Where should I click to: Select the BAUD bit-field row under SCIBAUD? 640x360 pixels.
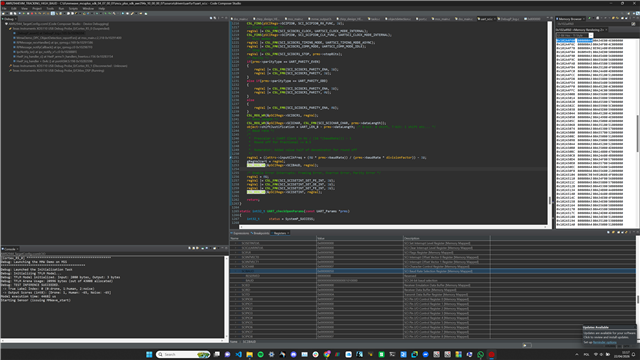point(432,281)
